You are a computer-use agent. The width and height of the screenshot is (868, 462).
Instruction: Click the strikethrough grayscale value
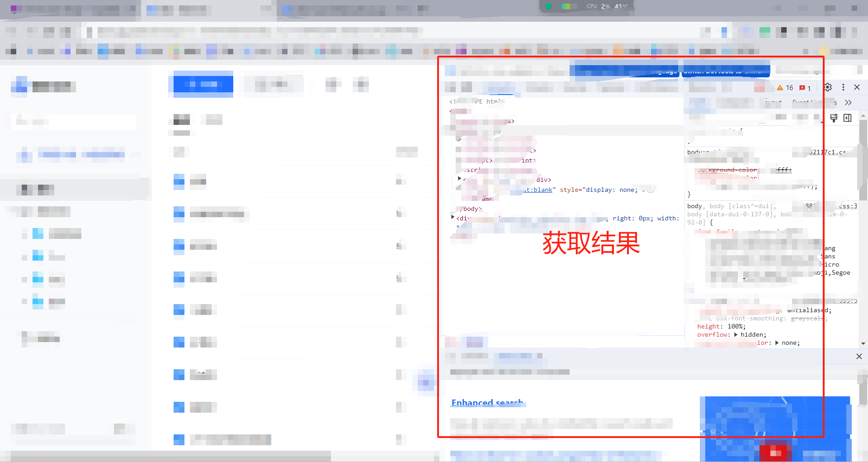807,319
